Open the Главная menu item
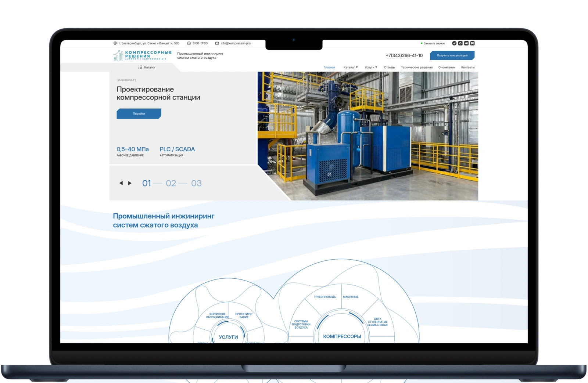The width and height of the screenshot is (588, 383). point(329,68)
